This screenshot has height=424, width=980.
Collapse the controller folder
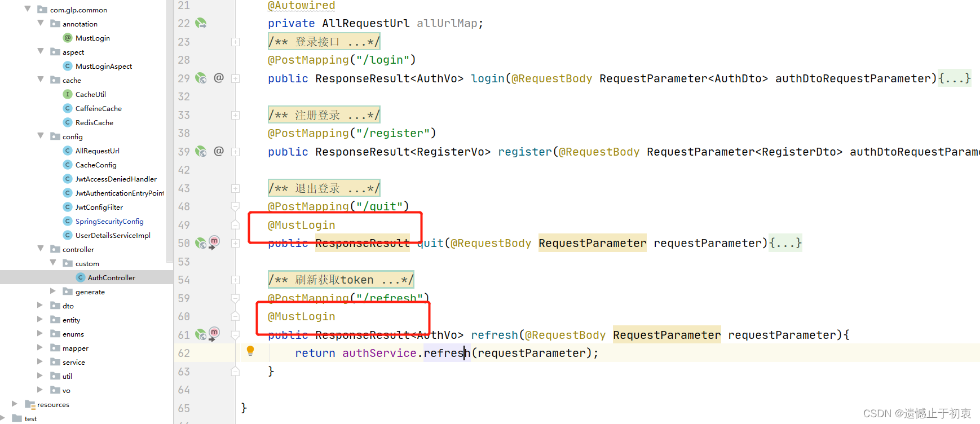[x=41, y=249]
